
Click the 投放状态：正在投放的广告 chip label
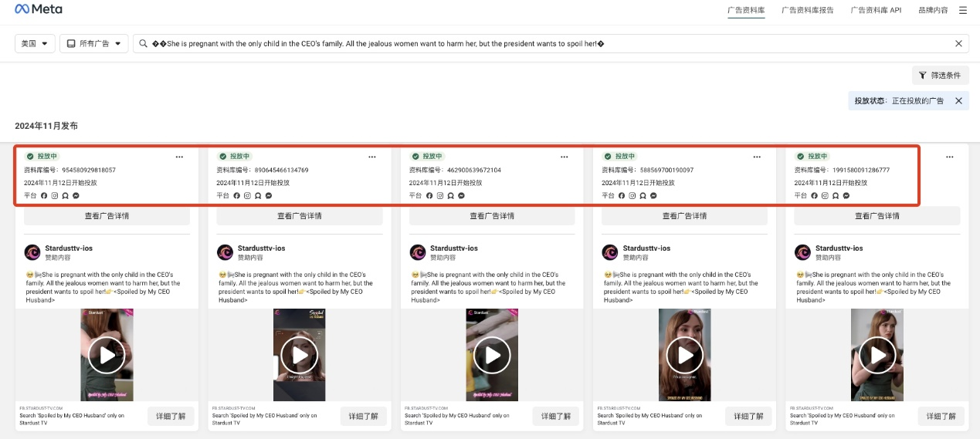[899, 101]
